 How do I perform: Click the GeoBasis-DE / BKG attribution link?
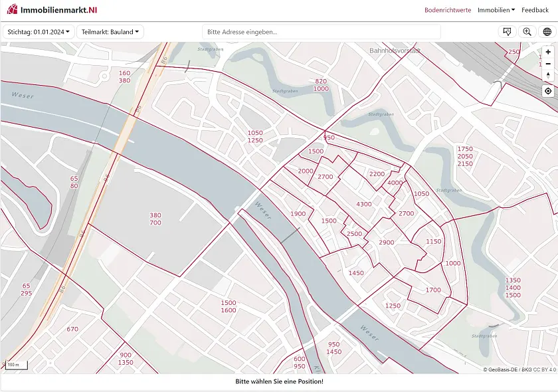510,369
